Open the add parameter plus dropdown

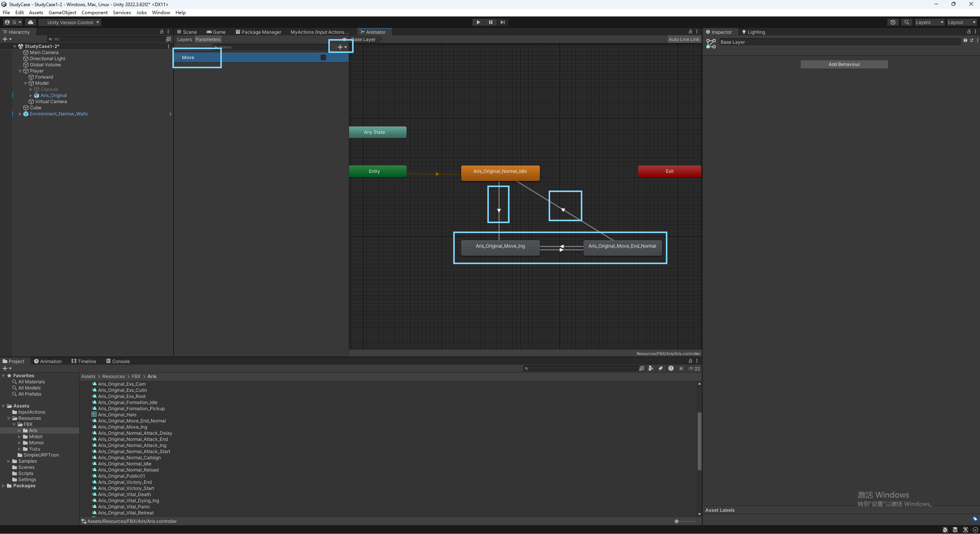342,47
